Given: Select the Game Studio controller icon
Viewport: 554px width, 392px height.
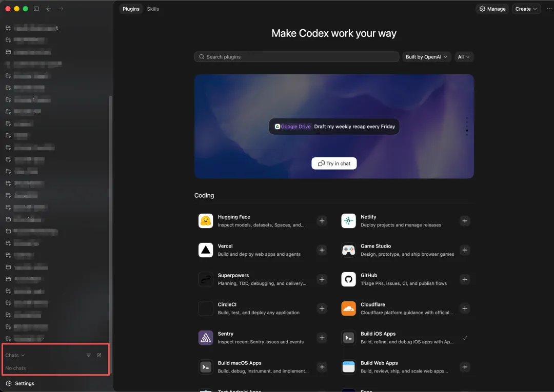Looking at the screenshot, I should pyautogui.click(x=348, y=250).
